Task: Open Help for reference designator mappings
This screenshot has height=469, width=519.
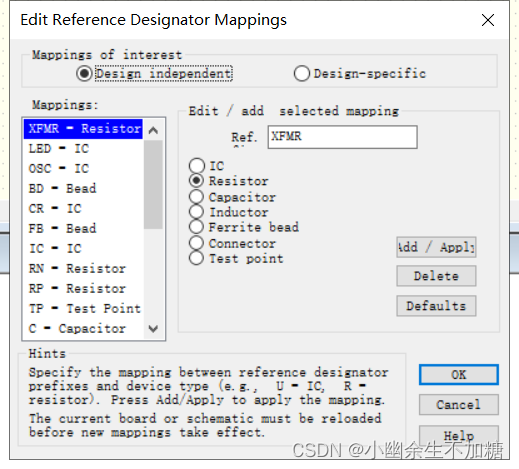Action: [x=459, y=435]
